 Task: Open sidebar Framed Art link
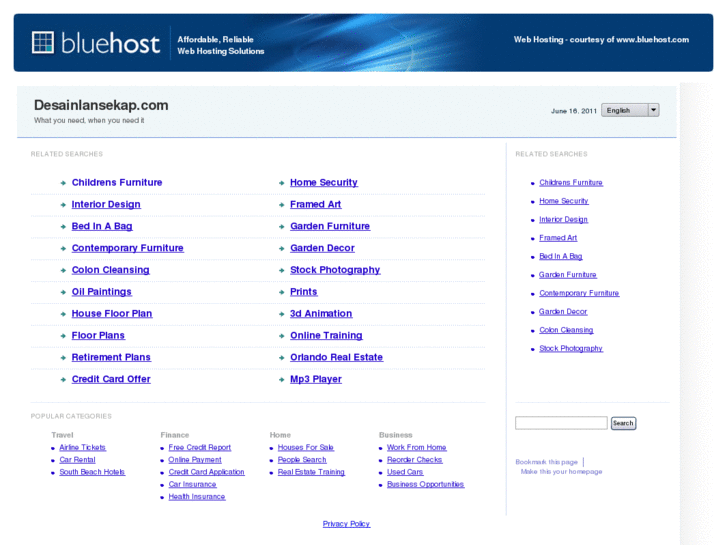pos(558,237)
